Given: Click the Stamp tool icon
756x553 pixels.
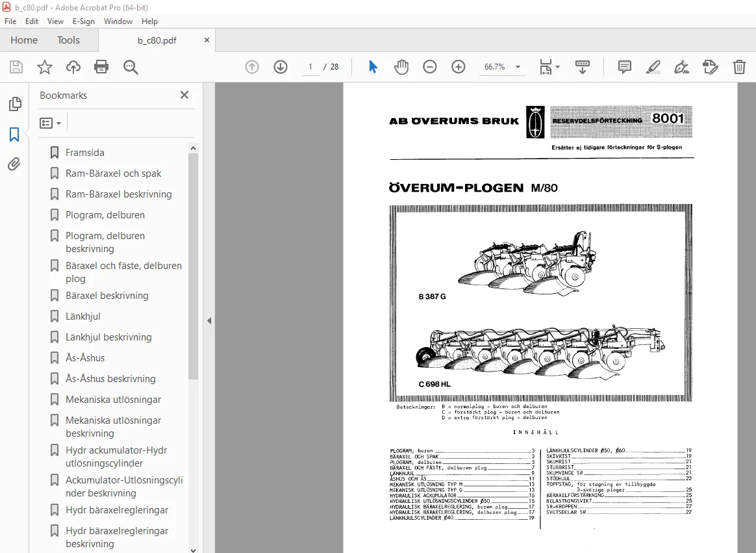Looking at the screenshot, I should point(710,66).
